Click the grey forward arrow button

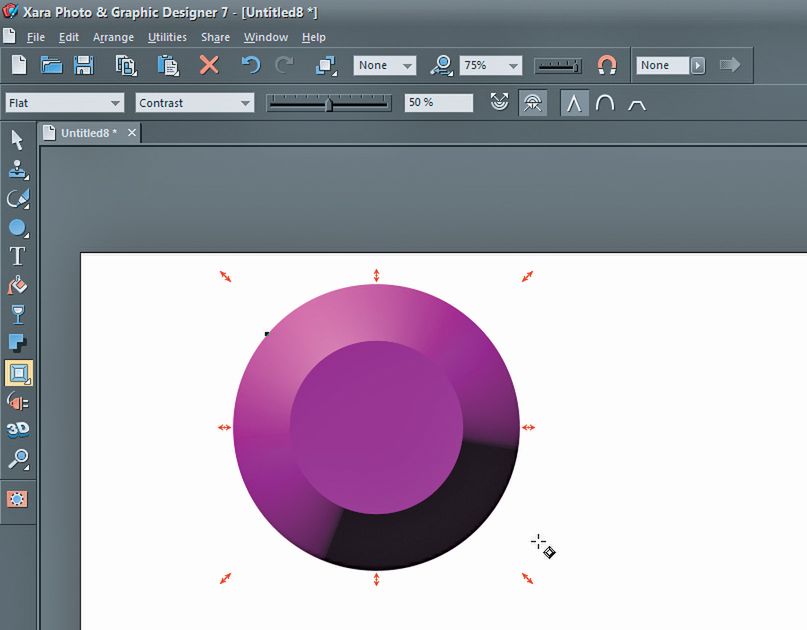click(x=730, y=65)
